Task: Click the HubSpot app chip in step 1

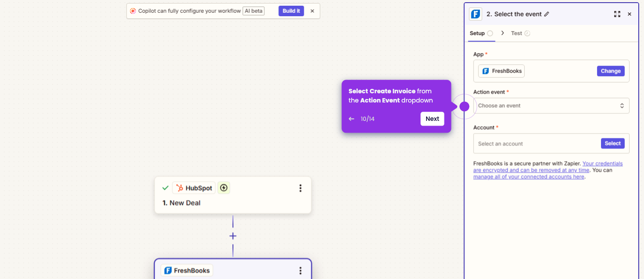Action: click(x=193, y=188)
